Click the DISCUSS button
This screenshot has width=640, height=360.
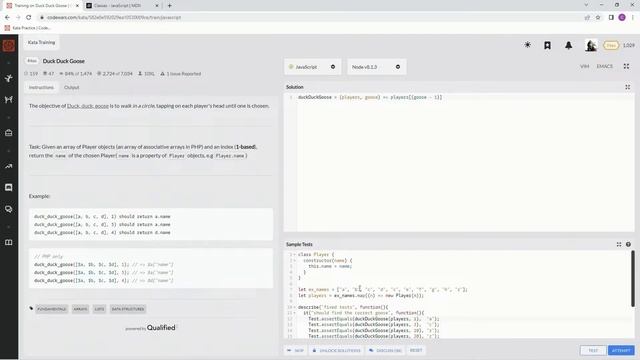coord(385,351)
